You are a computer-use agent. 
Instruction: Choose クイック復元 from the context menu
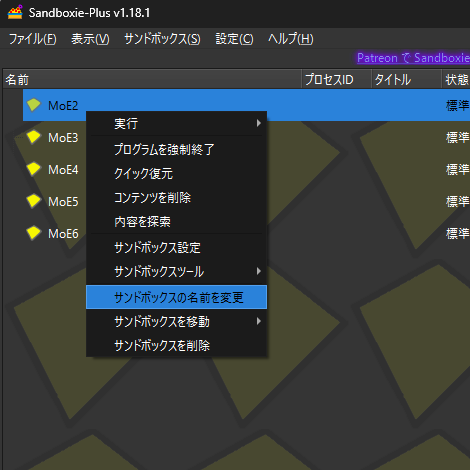pyautogui.click(x=176, y=174)
